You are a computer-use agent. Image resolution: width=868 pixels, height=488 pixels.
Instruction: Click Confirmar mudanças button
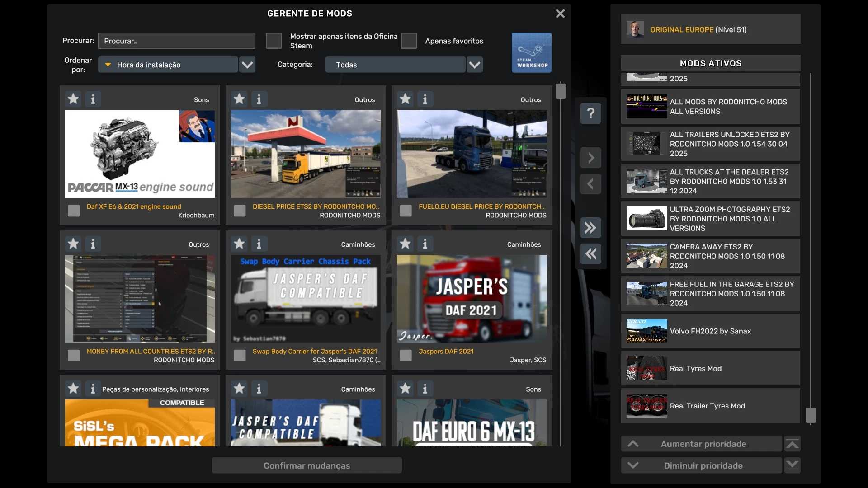(x=307, y=465)
